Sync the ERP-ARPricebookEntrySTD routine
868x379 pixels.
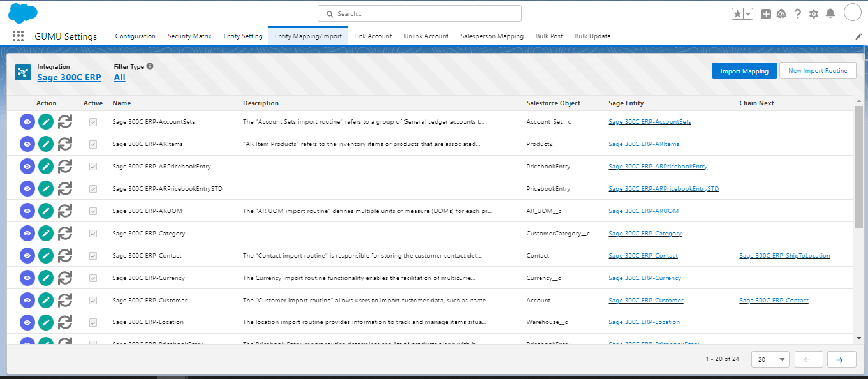coord(64,189)
